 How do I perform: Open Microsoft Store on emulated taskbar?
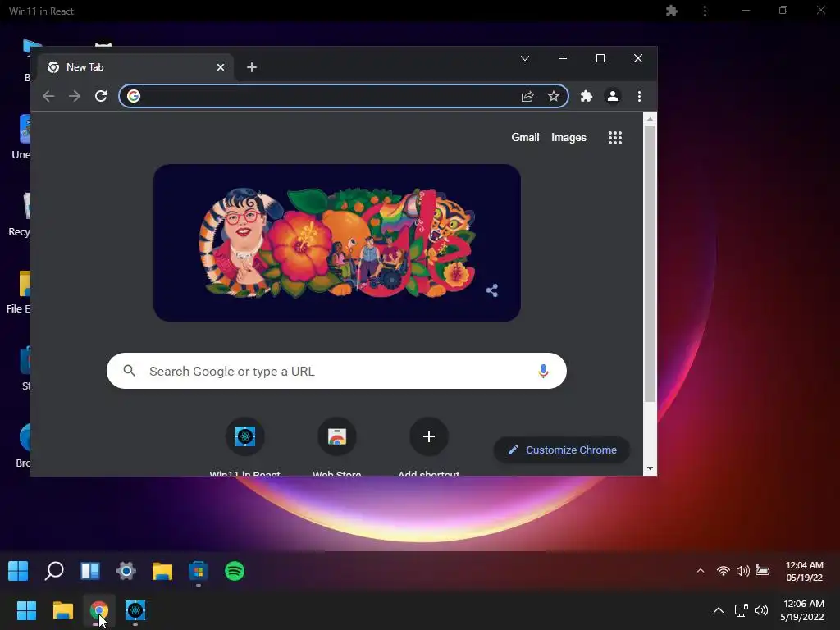click(x=199, y=571)
